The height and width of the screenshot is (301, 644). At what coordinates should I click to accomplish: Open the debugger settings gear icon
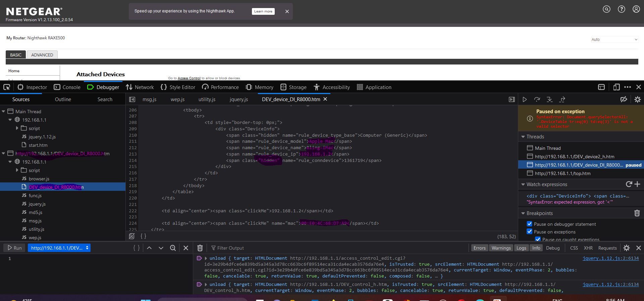(638, 99)
